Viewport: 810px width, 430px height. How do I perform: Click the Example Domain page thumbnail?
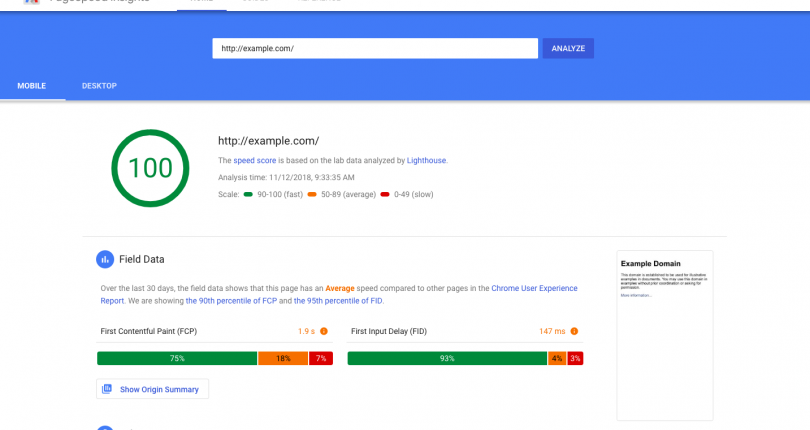point(665,335)
